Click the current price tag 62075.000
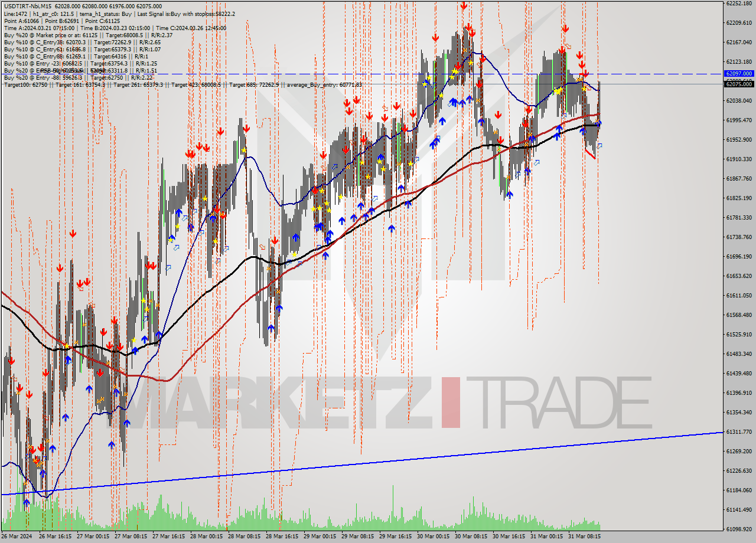Image resolution: width=756 pixels, height=543 pixels. (739, 84)
